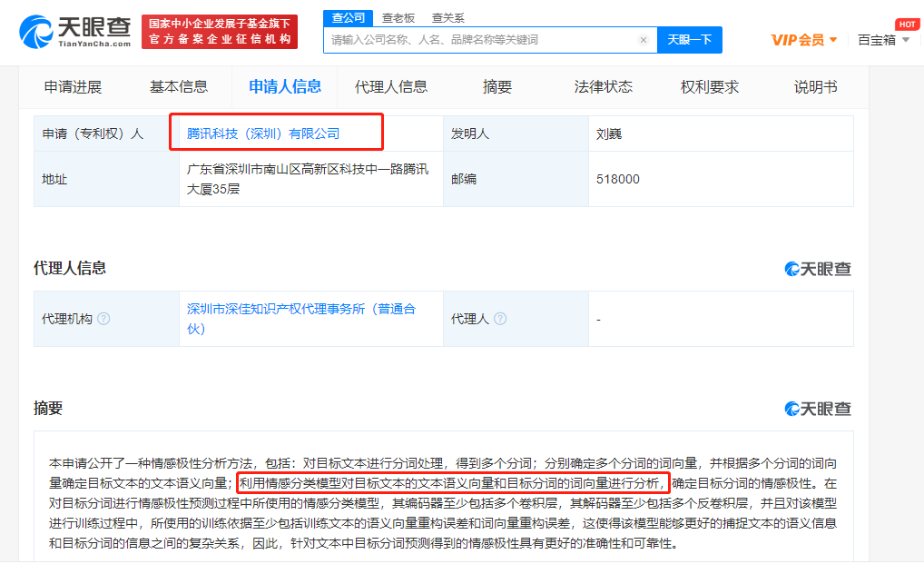Click the dash value in 代理人 cell
924x564 pixels.
[599, 320]
